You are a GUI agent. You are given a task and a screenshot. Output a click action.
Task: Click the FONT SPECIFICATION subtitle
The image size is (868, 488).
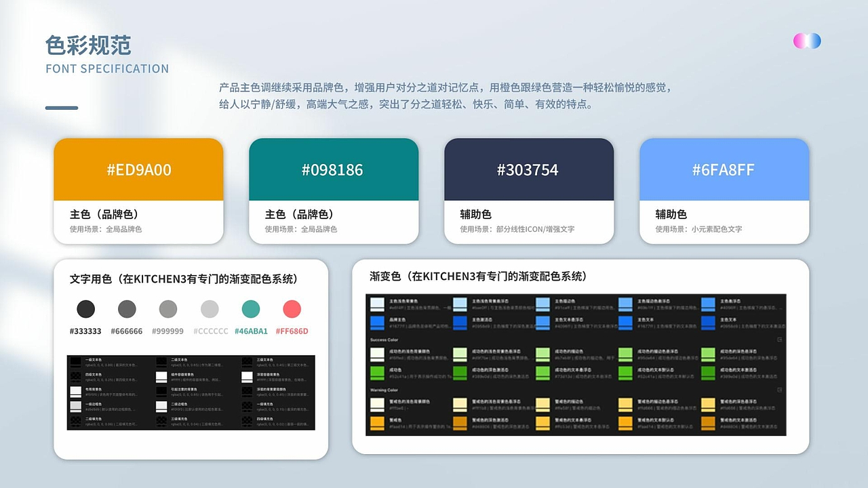coord(107,68)
